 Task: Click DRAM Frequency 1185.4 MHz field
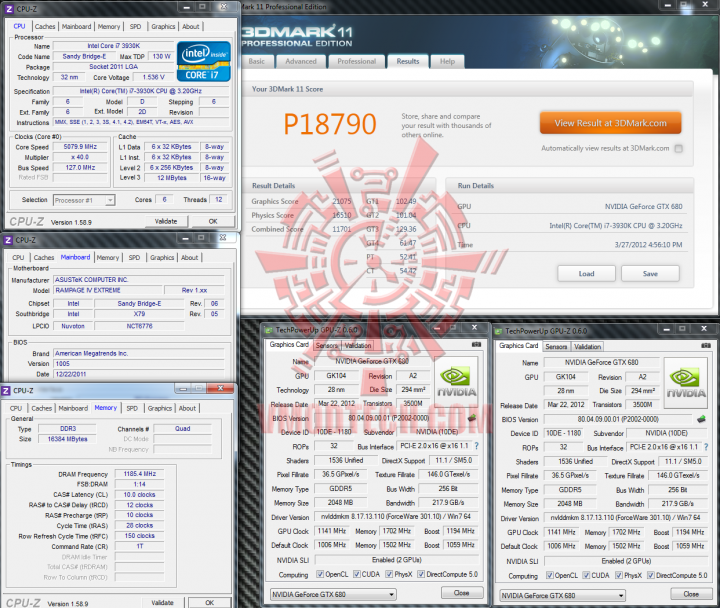(x=140, y=473)
